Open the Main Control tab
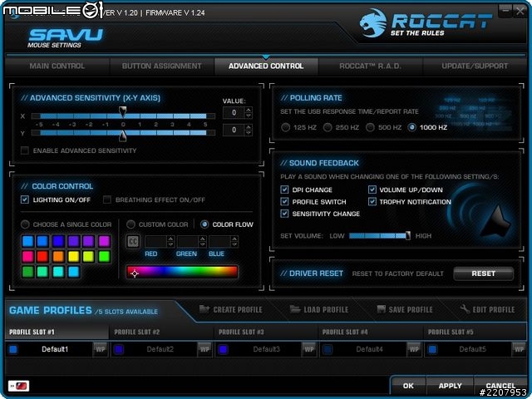This screenshot has height=399, width=532. pyautogui.click(x=57, y=66)
